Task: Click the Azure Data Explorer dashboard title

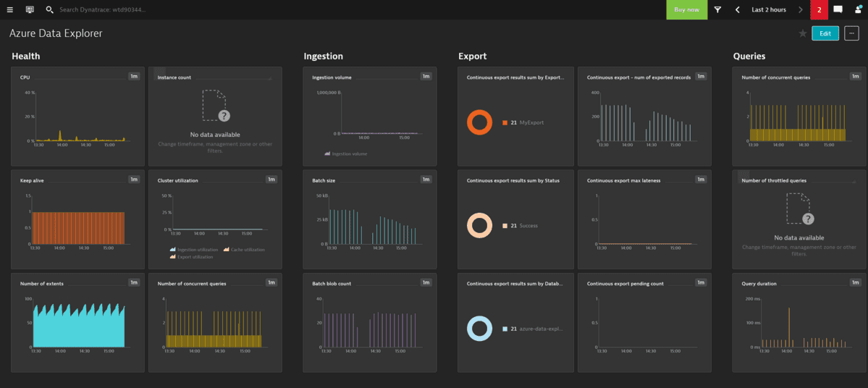Action: 56,33
